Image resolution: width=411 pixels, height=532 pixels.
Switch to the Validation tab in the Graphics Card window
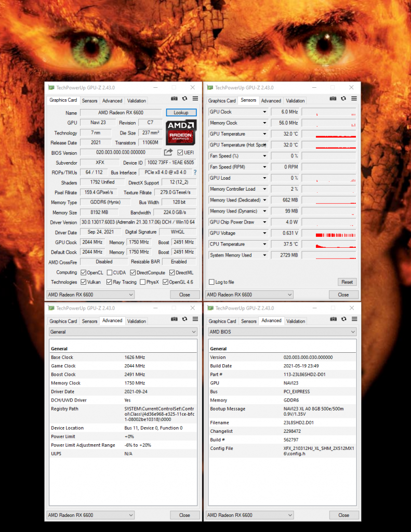(137, 101)
